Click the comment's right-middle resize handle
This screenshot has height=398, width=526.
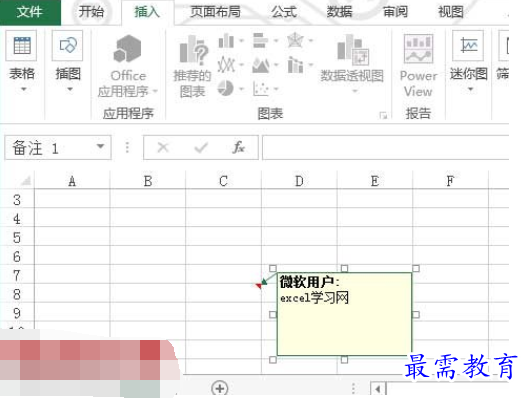(416, 314)
